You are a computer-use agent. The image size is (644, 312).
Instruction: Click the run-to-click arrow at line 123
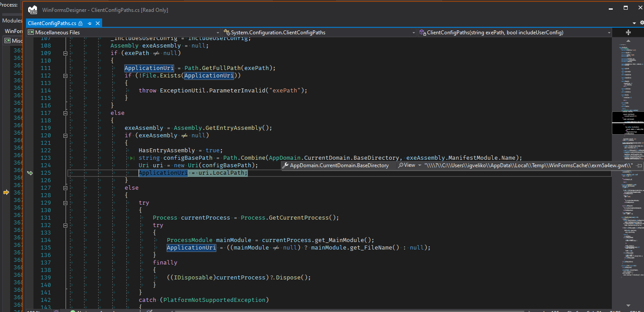(x=132, y=158)
